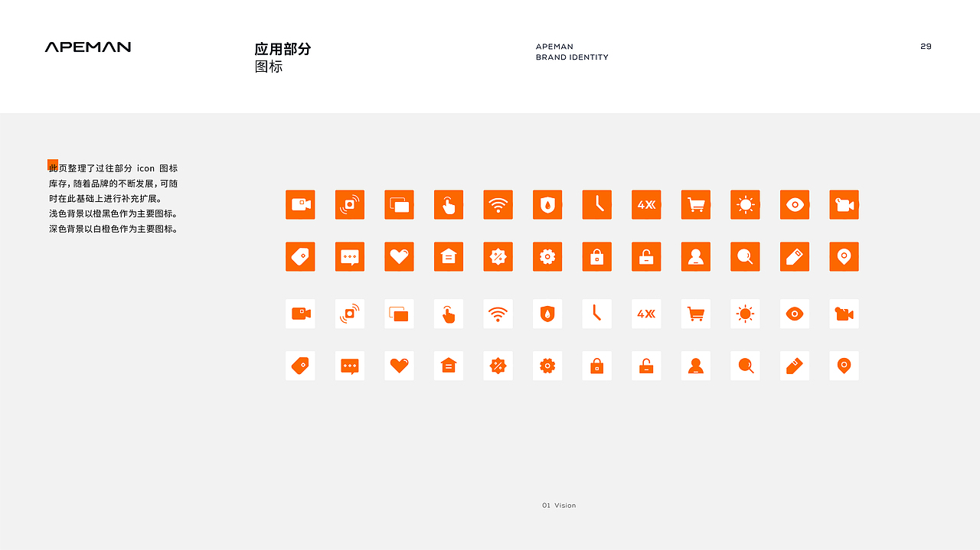Image resolution: width=980 pixels, height=550 pixels.
Task: Click the "BRAND IDENTITY" header text
Action: coord(572,57)
